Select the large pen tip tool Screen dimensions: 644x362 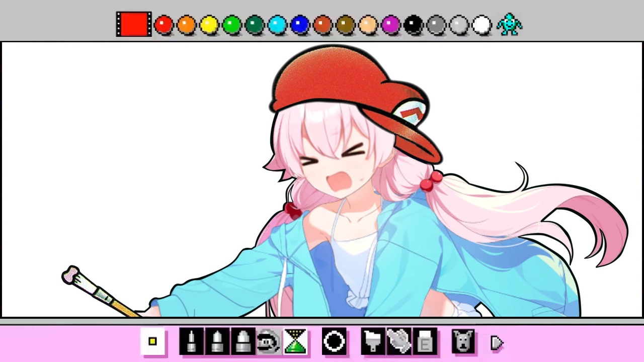click(243, 342)
